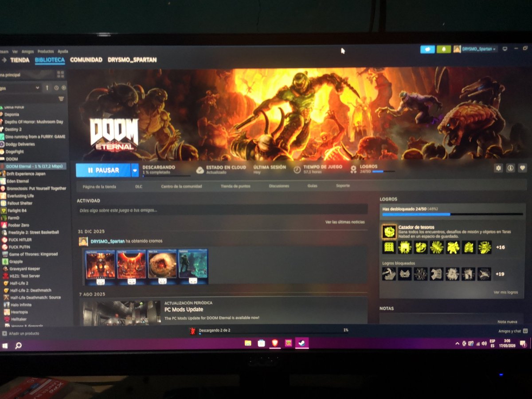Viewport: 532px width, 399px height.
Task: Open the announcements megaphone button
Action: click(427, 49)
